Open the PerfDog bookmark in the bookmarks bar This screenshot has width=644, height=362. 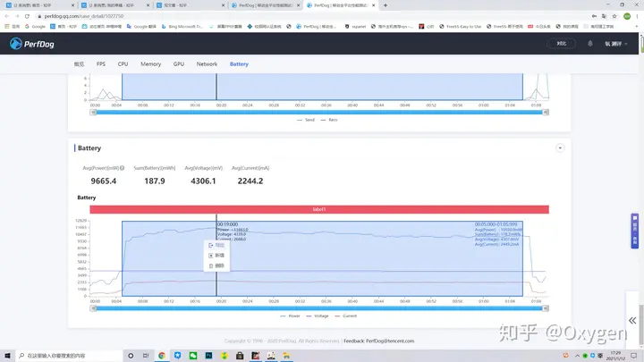coord(317,26)
